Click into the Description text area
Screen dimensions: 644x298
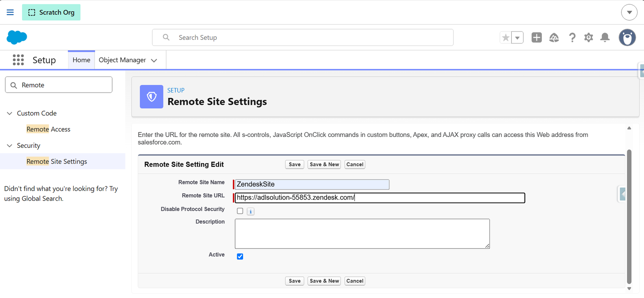click(362, 234)
